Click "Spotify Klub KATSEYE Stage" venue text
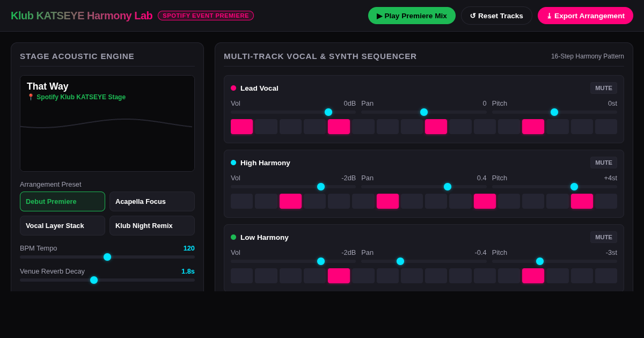This screenshot has height=338, width=644. pyautogui.click(x=81, y=97)
